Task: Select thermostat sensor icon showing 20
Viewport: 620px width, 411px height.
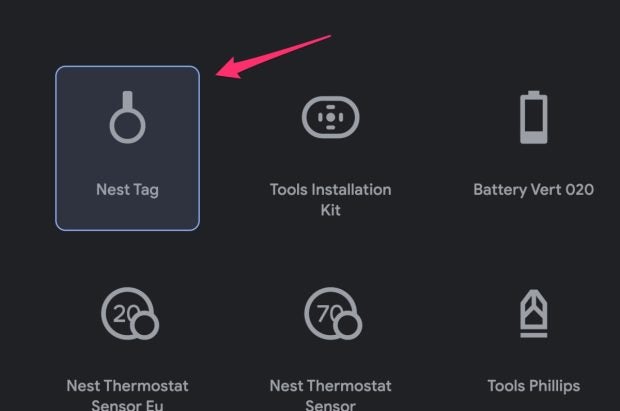Action: [130, 314]
